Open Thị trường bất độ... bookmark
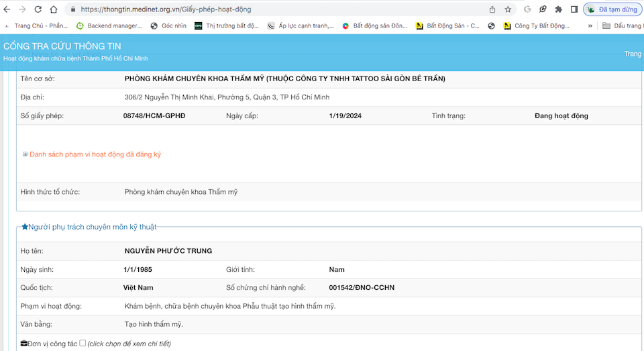The width and height of the screenshot is (644, 351). pyautogui.click(x=227, y=26)
